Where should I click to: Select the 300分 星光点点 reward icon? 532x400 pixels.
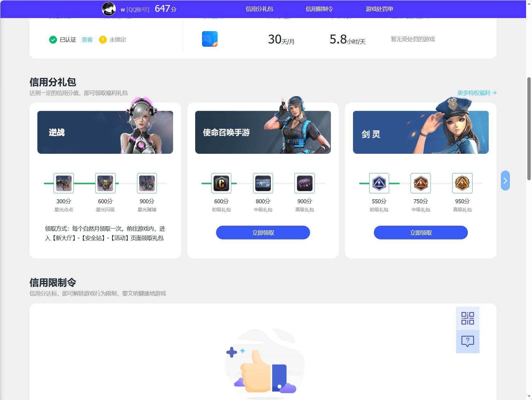coord(64,183)
